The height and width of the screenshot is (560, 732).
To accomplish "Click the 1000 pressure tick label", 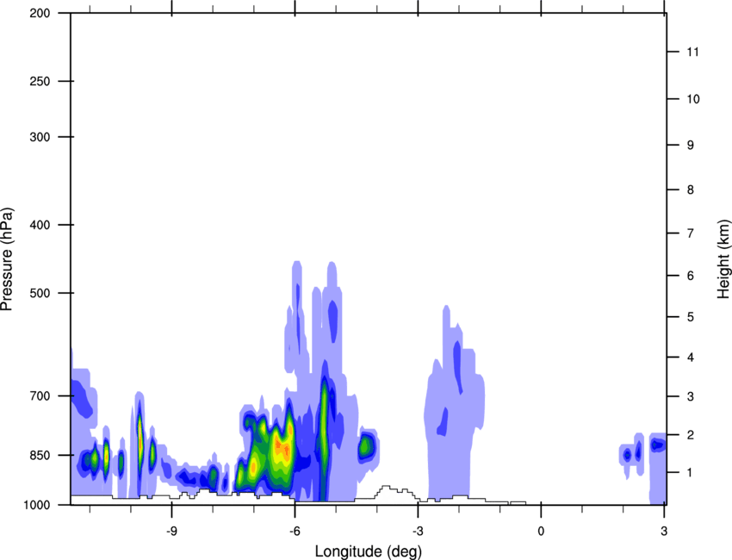I will coord(36,505).
